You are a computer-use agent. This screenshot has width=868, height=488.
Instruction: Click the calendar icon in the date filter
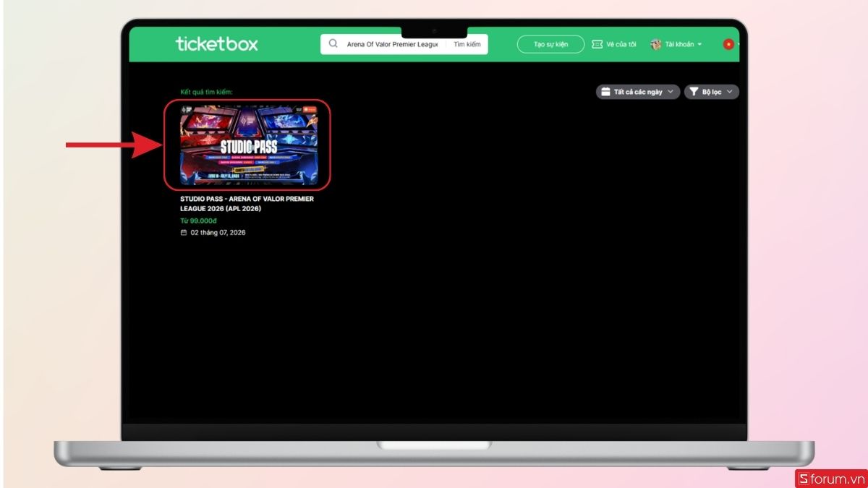(x=605, y=92)
